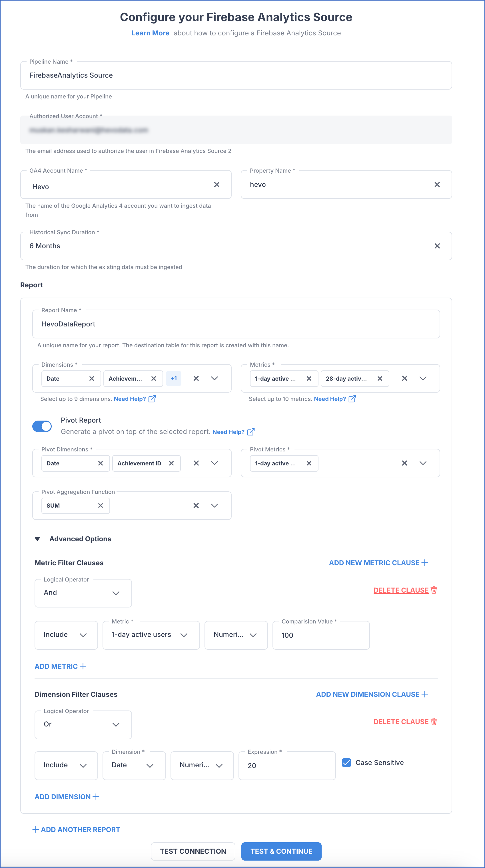This screenshot has width=485, height=868.
Task: Disable the Pivot Report toggle
Action: click(42, 426)
